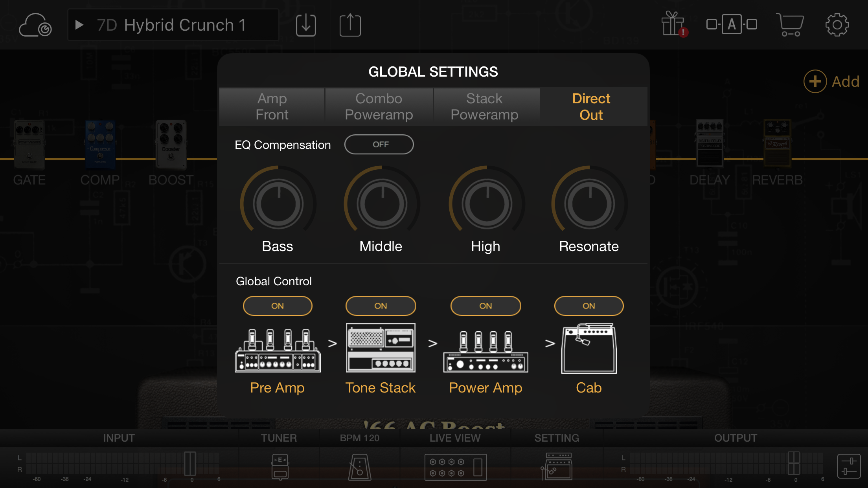The width and height of the screenshot is (868, 488).
Task: Click the Resonate knob
Action: [x=589, y=204]
